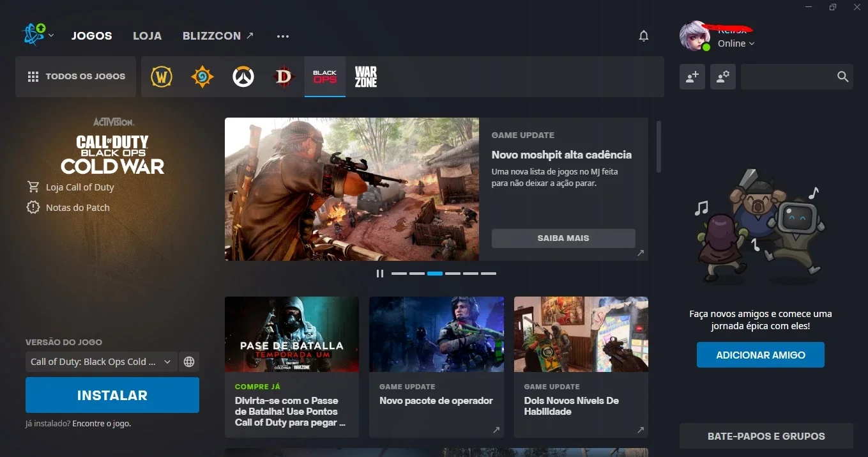This screenshot has height=457, width=868.
Task: Expand the Online status dropdown
Action: [736, 43]
